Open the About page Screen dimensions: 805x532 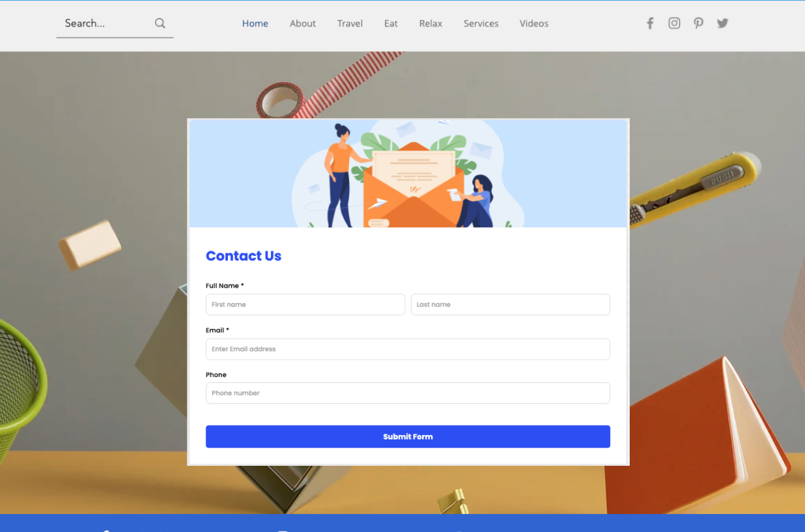click(302, 23)
